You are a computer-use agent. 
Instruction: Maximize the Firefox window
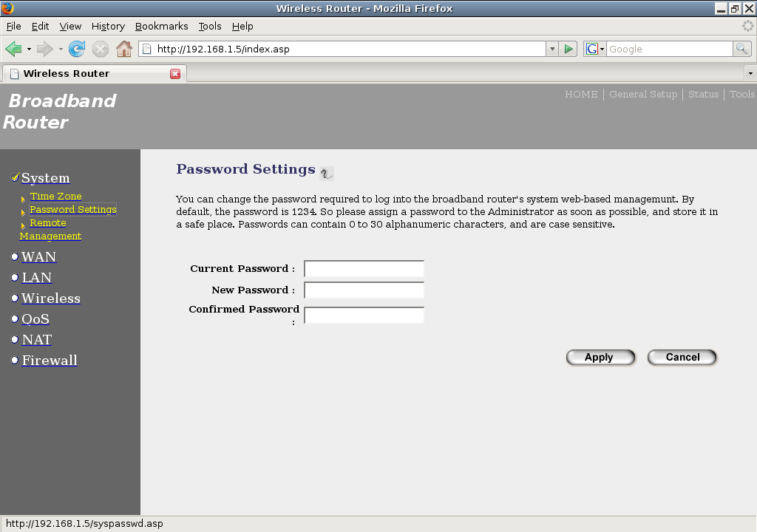click(x=735, y=9)
